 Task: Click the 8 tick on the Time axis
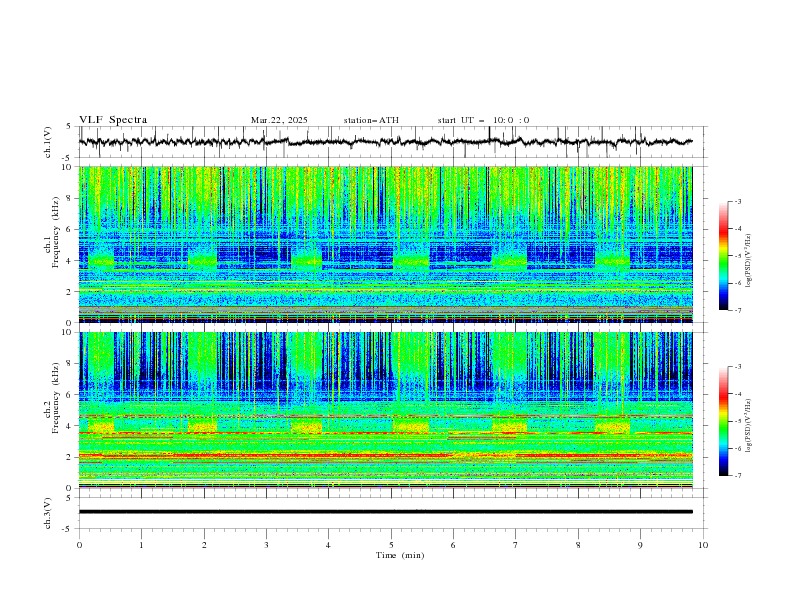point(578,545)
